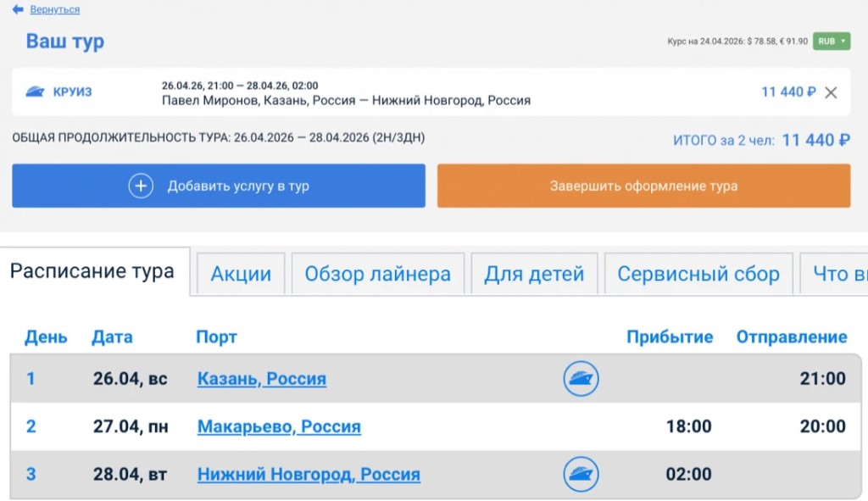This screenshot has height=501, width=868.
Task: Click the back arrow icon
Action: click(x=18, y=9)
